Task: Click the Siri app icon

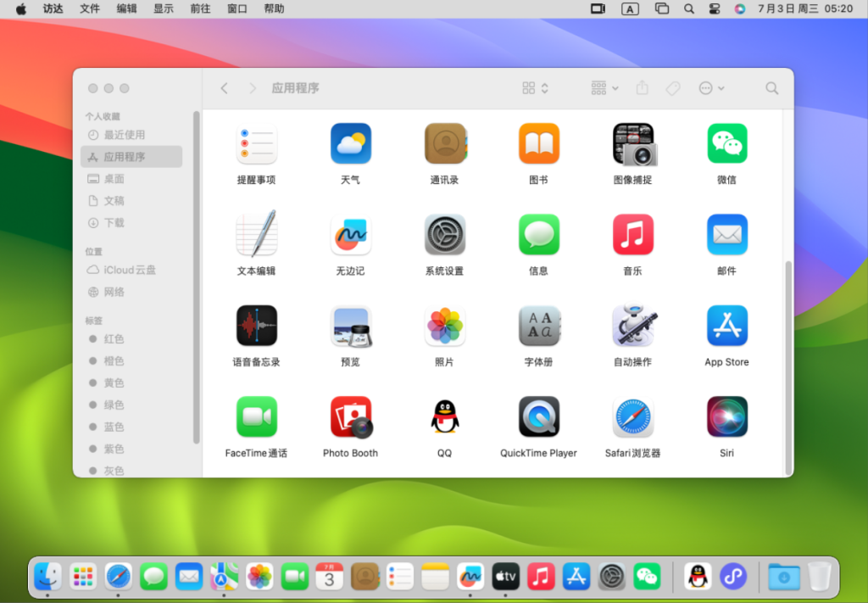Action: pyautogui.click(x=726, y=416)
